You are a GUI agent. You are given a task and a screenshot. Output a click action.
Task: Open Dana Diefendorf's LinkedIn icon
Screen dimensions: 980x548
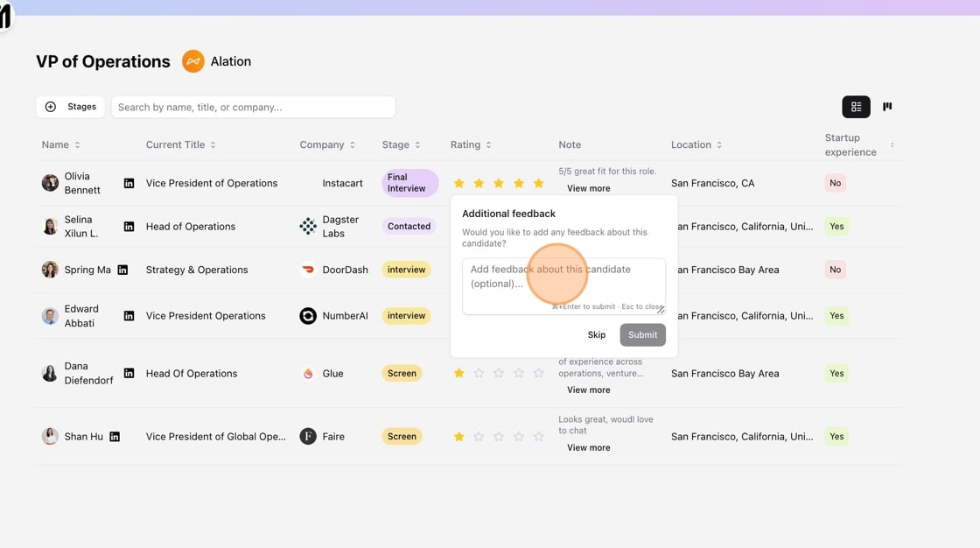129,374
